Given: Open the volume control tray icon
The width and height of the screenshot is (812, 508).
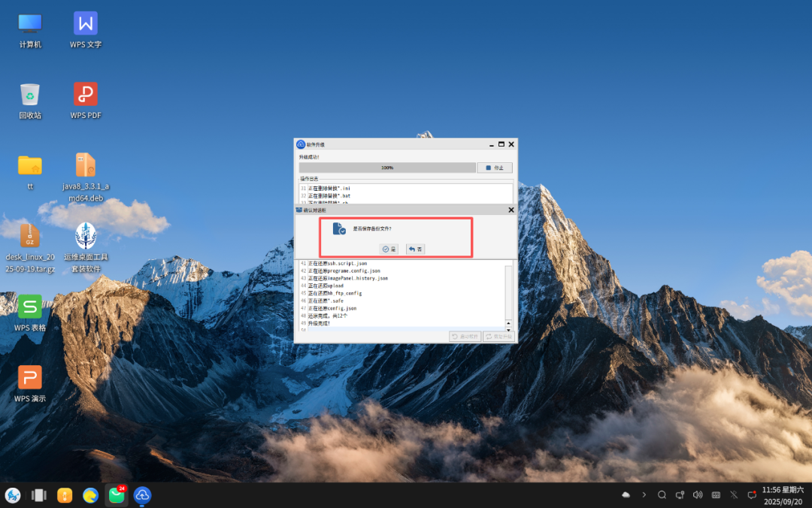Looking at the screenshot, I should (698, 495).
